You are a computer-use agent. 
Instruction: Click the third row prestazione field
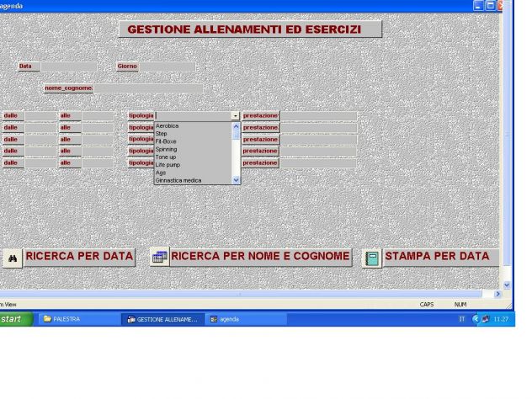318,140
